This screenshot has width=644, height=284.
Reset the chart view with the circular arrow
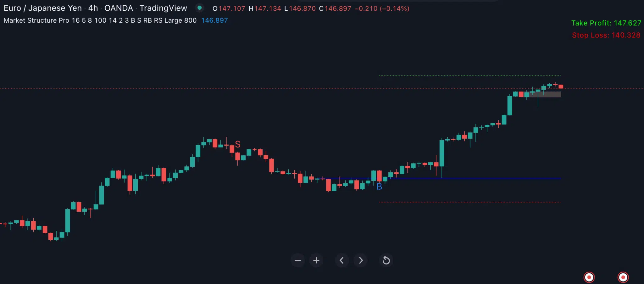tap(386, 260)
